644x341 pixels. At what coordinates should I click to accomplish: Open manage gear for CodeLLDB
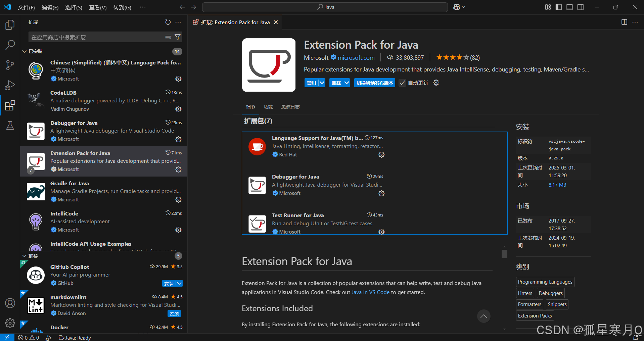pos(178,109)
